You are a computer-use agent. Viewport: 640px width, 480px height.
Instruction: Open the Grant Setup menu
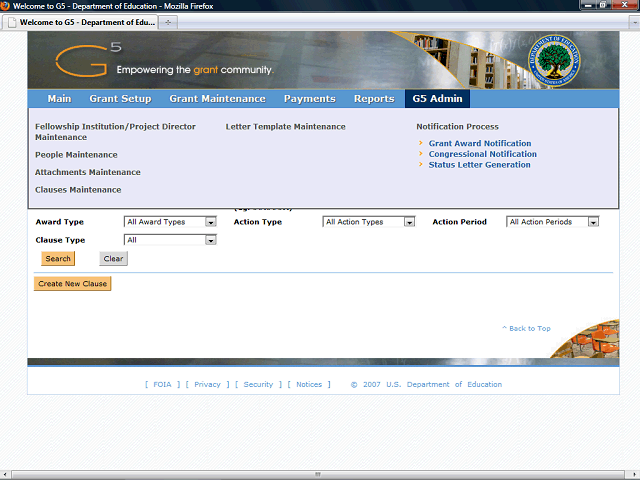[x=120, y=99]
